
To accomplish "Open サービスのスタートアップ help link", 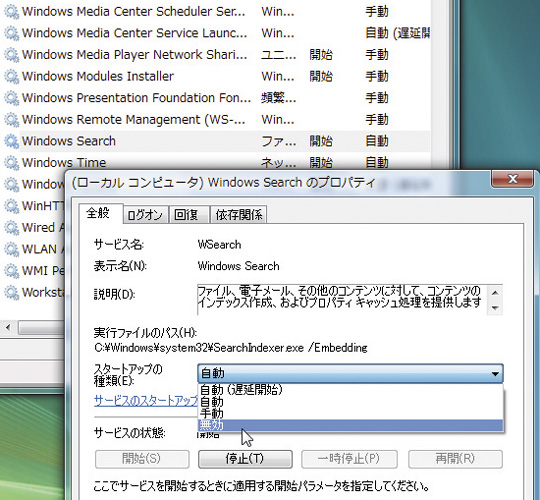I will coord(146,400).
